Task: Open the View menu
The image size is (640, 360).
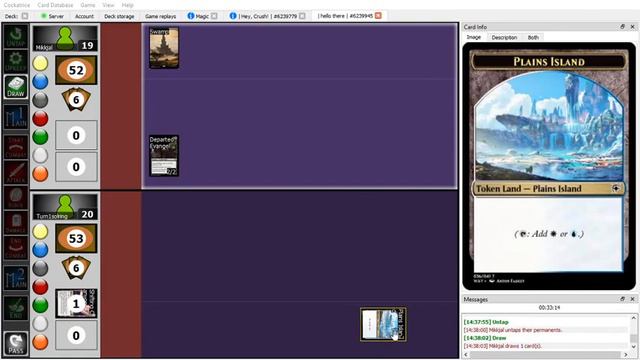Action: 108,5
